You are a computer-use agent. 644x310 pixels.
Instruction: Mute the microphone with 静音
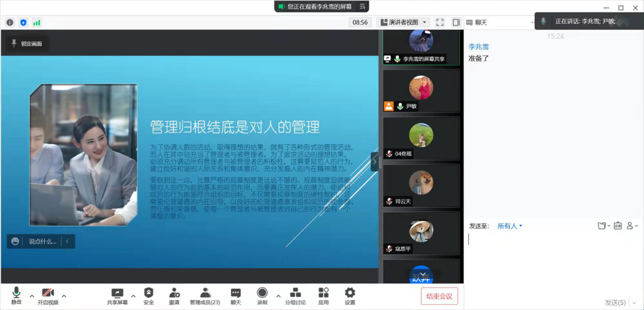point(16,296)
